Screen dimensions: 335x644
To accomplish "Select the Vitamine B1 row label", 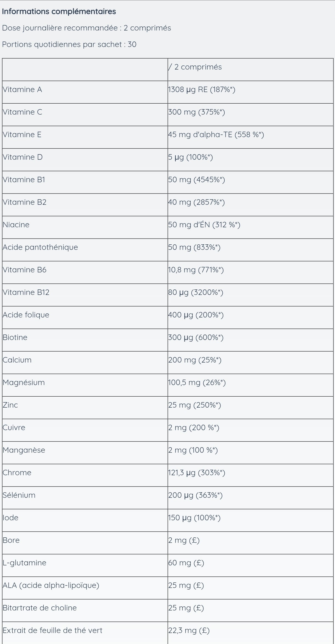I will 24,180.
